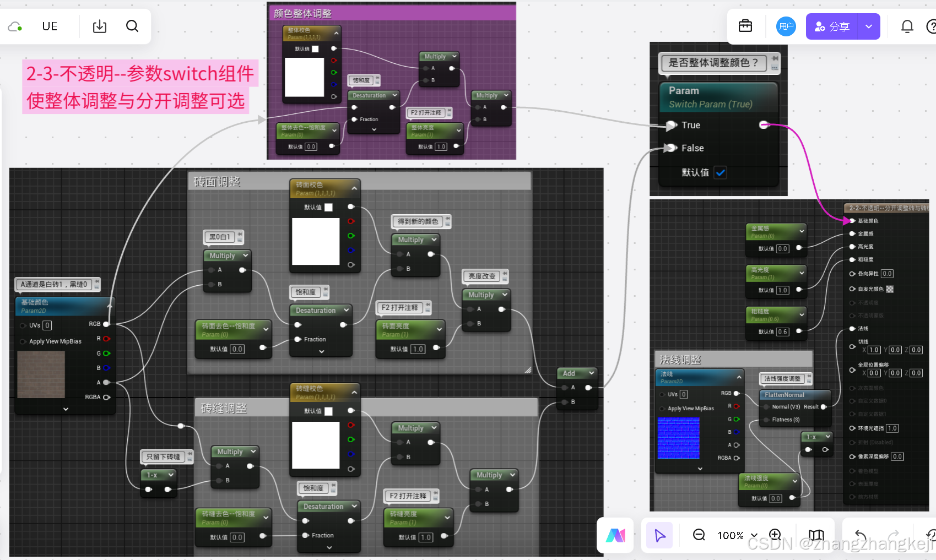Expand the 分享 button's dropdown chevron
This screenshot has width=936, height=560.
click(x=869, y=26)
